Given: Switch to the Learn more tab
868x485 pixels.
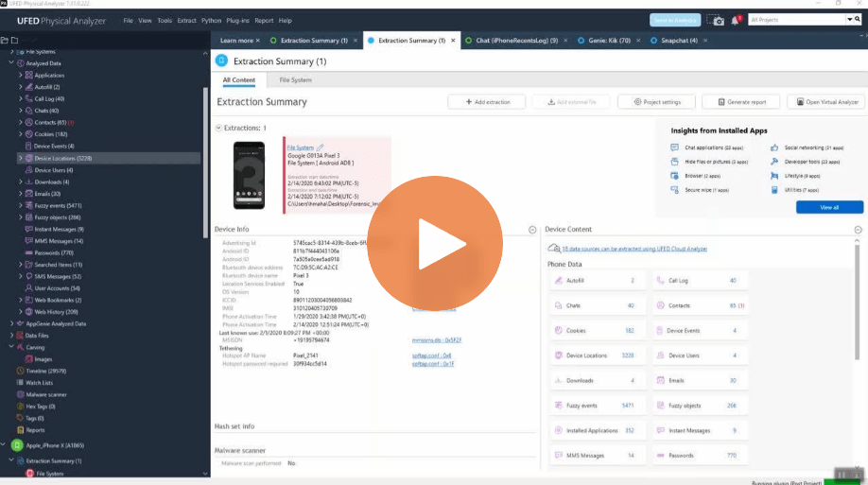Looking at the screenshot, I should 236,41.
